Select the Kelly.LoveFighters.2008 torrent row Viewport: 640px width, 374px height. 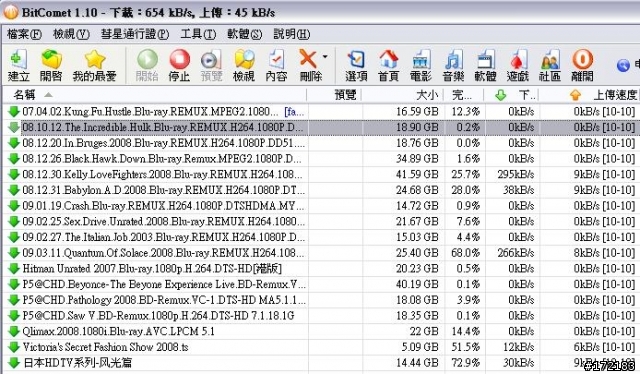[x=321, y=174]
